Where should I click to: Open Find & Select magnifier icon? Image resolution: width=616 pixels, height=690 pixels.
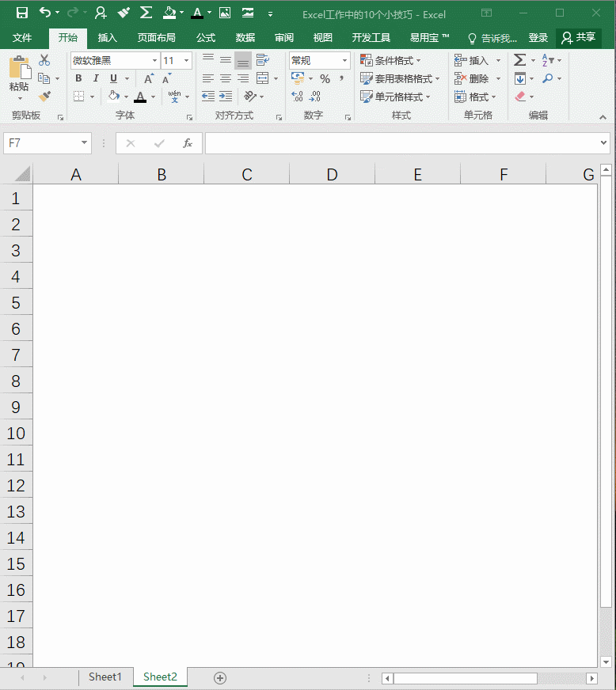(547, 78)
